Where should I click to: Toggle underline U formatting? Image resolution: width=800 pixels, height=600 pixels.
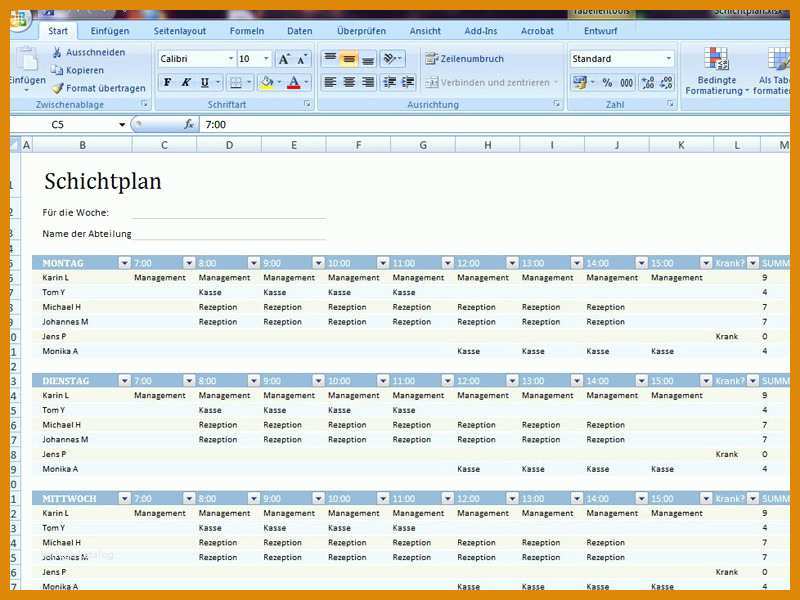(205, 82)
